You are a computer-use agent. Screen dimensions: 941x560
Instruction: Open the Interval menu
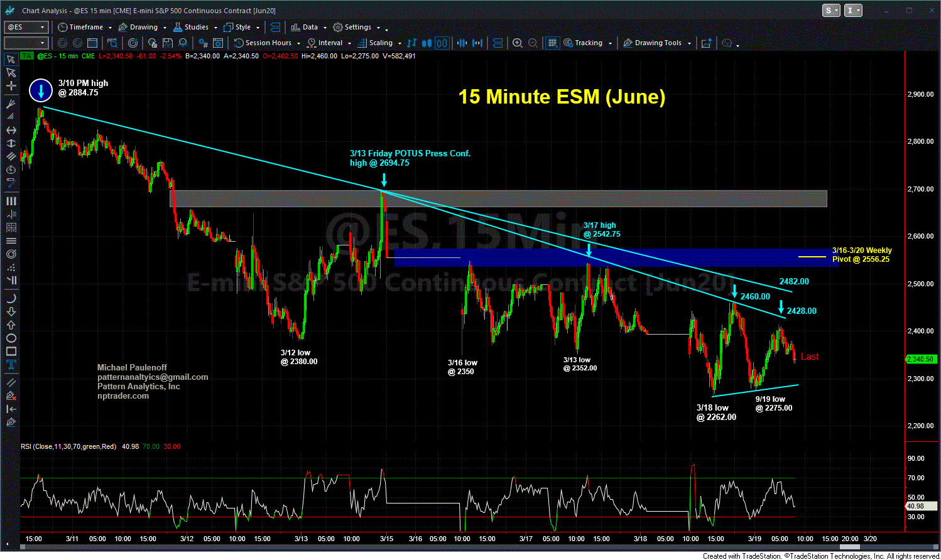point(329,43)
